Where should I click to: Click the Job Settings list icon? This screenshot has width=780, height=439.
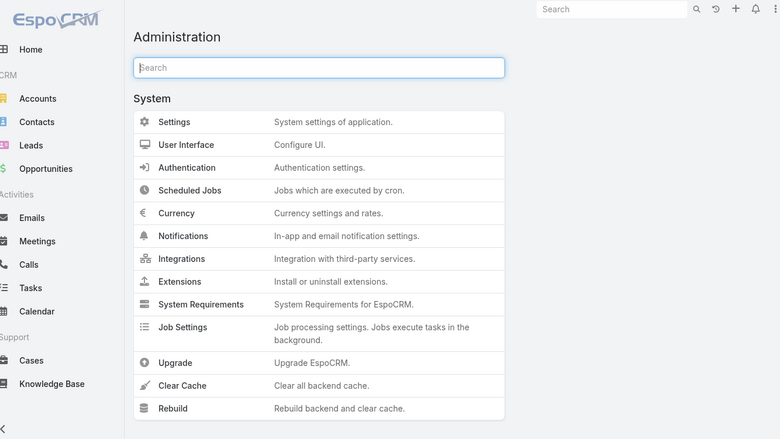click(144, 327)
